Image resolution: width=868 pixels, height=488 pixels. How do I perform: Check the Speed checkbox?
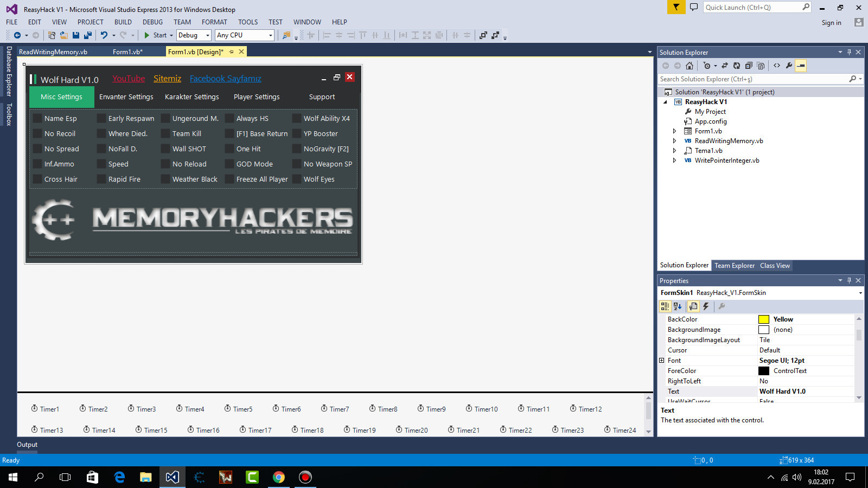[x=101, y=164]
